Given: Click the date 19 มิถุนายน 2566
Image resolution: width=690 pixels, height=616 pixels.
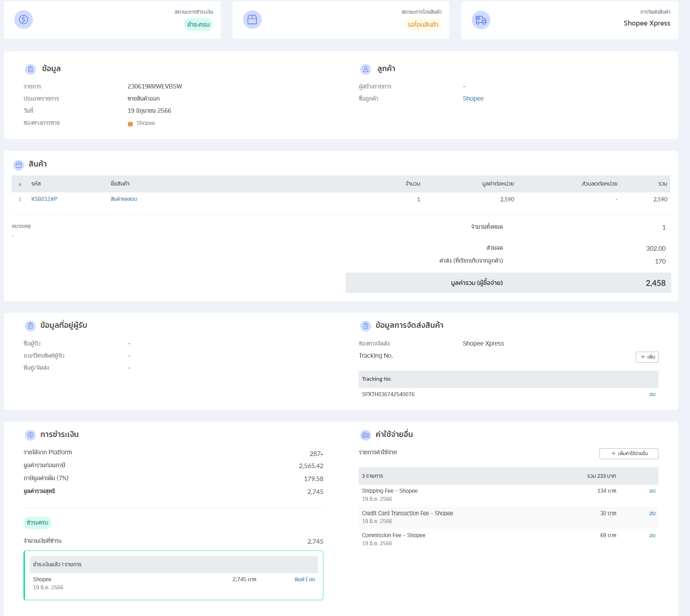Looking at the screenshot, I should pyautogui.click(x=150, y=111).
